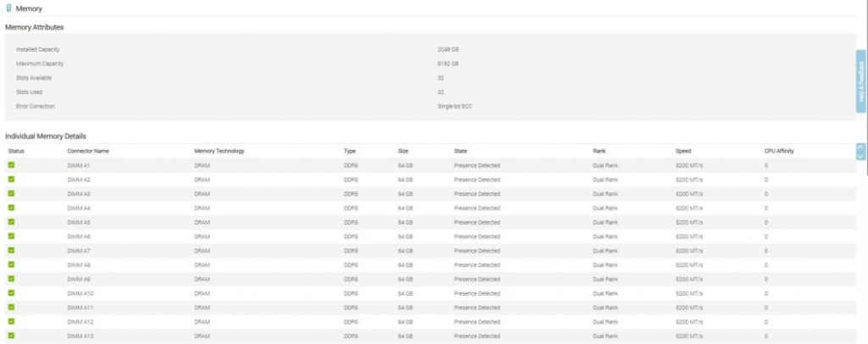
Task: Click the green status icon for DIMM A1
Action: click(12, 165)
